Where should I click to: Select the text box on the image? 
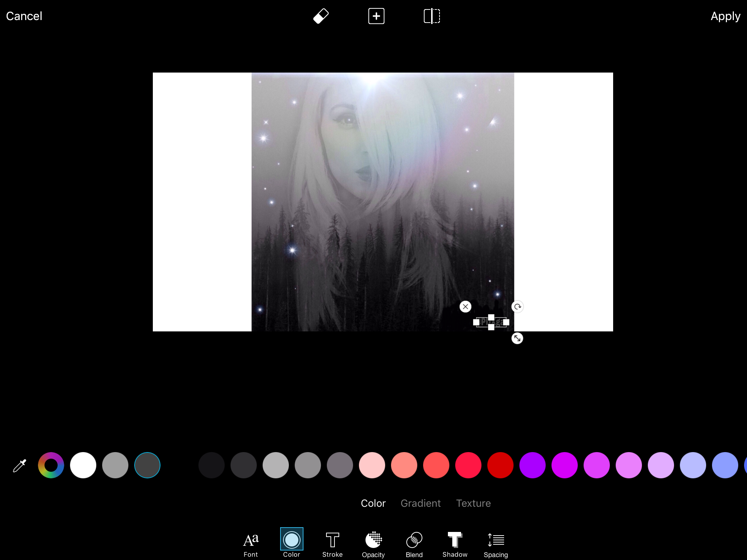tap(491, 322)
